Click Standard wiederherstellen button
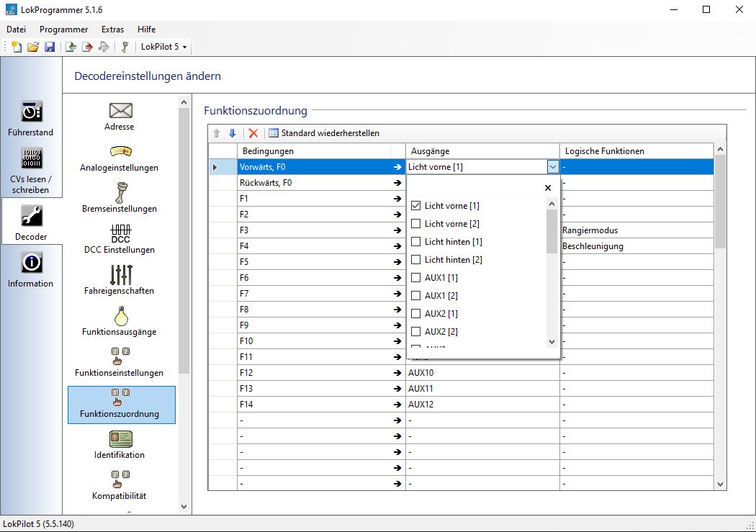This screenshot has height=532, width=756. [x=324, y=133]
